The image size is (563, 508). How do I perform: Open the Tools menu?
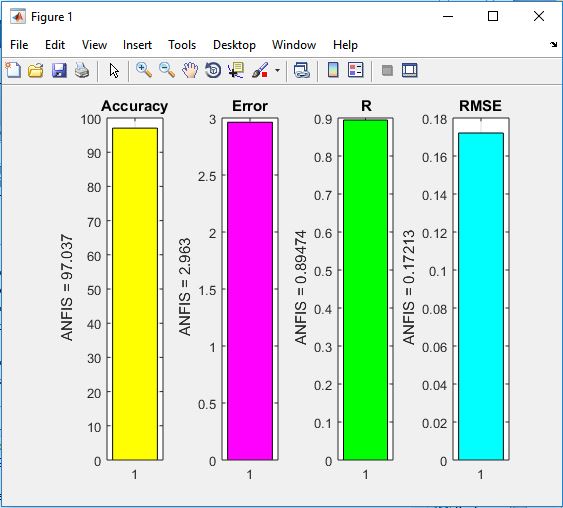pos(182,45)
